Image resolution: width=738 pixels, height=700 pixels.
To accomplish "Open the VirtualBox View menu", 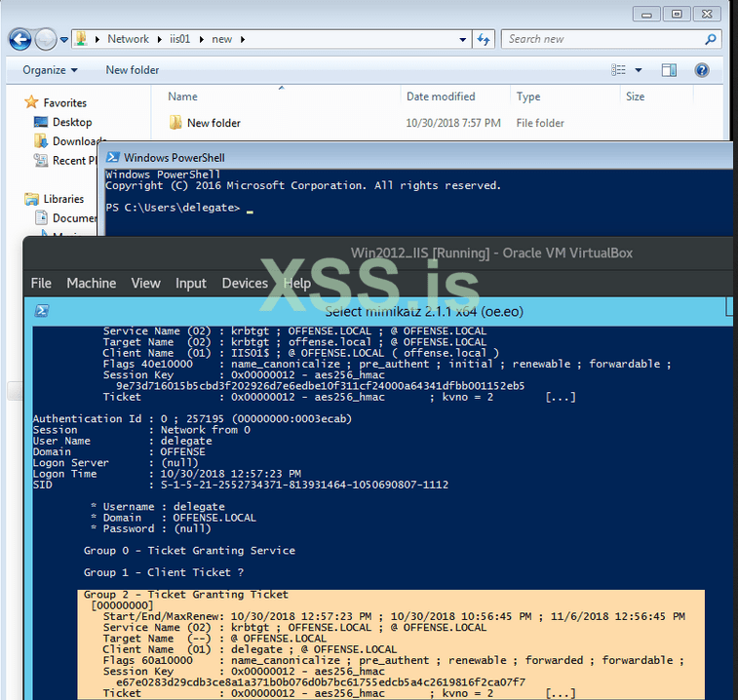I will 146,283.
